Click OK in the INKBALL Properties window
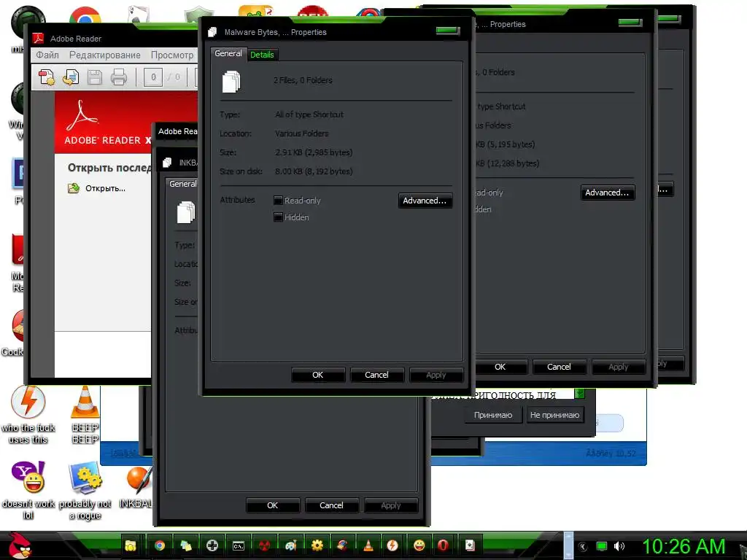The height and width of the screenshot is (560, 747). [x=273, y=505]
